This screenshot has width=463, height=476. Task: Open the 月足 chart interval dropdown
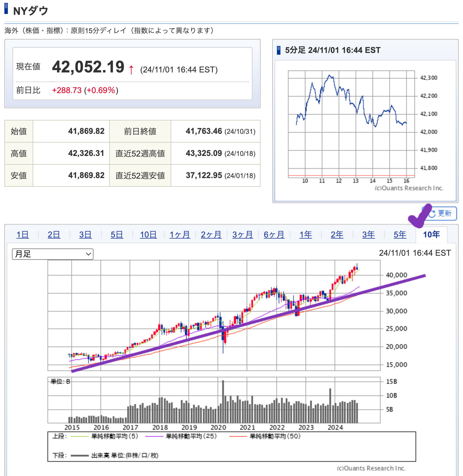pos(53,254)
